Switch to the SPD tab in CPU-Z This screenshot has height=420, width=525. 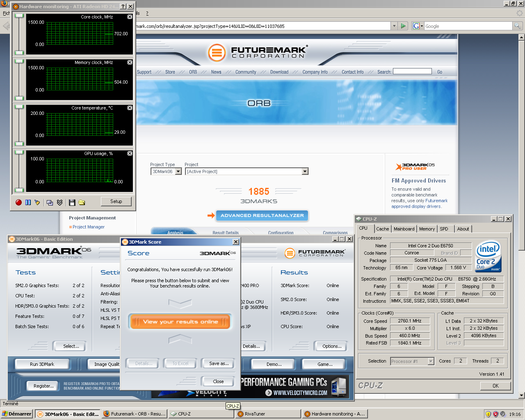444,229
